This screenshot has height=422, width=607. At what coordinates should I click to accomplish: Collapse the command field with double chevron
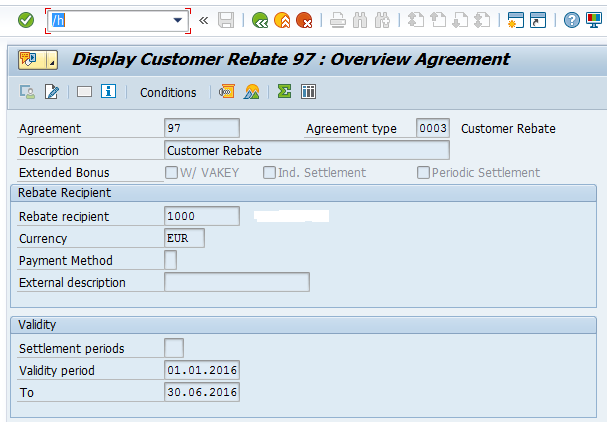203,20
